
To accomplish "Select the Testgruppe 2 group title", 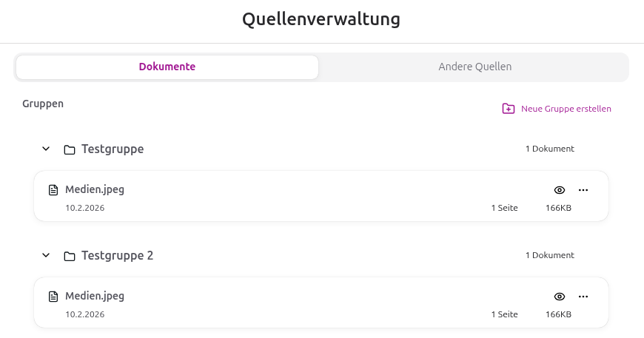I will click(118, 256).
